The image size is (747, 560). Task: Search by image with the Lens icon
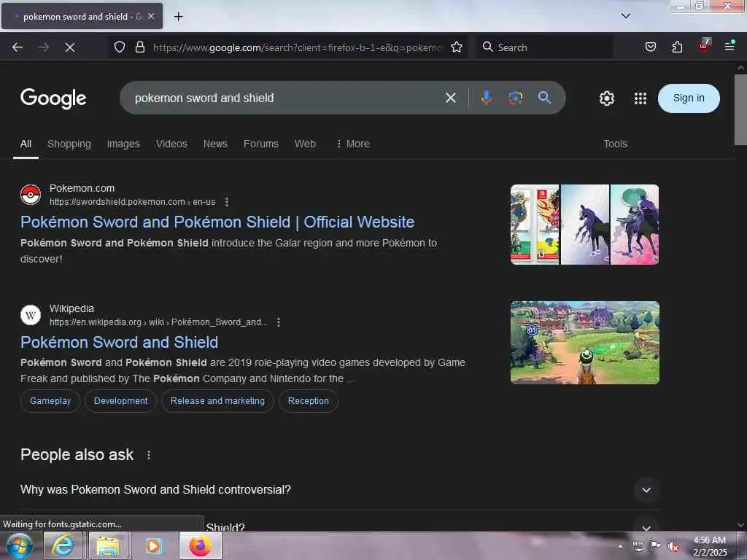click(515, 98)
